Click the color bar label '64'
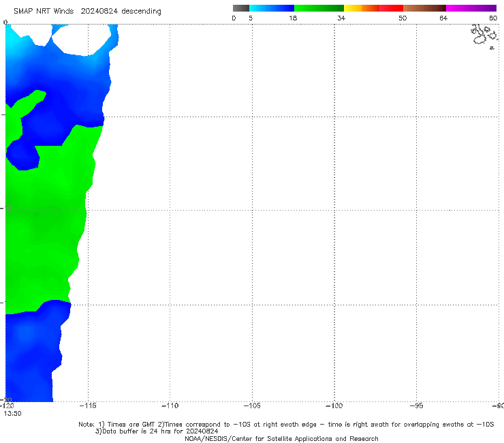 coord(443,18)
